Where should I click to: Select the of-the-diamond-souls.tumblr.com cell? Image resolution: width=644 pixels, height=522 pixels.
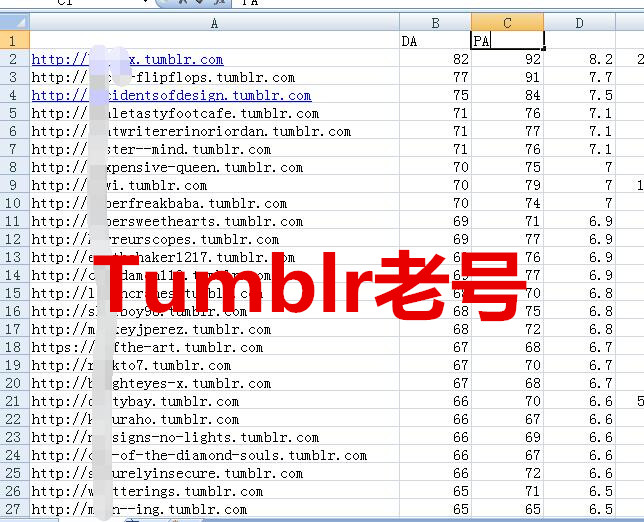point(214,455)
